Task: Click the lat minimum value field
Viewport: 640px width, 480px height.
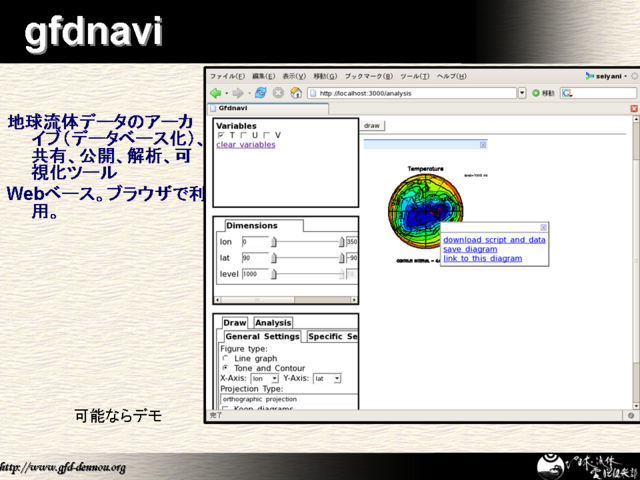Action: pyautogui.click(x=255, y=258)
